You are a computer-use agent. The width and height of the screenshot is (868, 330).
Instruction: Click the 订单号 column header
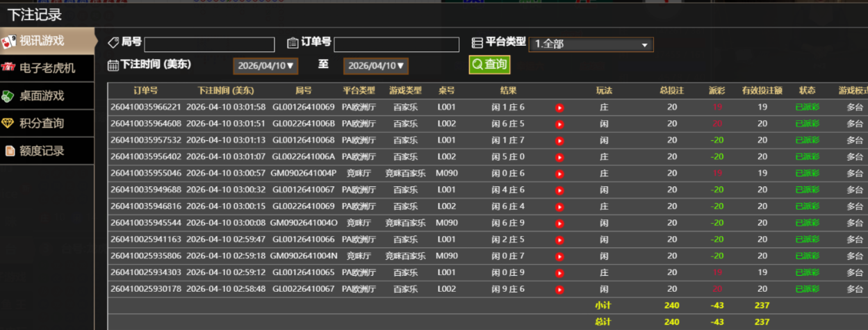click(x=146, y=90)
